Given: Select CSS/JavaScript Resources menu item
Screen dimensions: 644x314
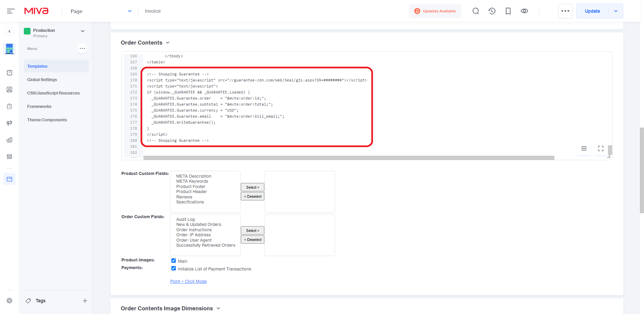Looking at the screenshot, I should [53, 93].
